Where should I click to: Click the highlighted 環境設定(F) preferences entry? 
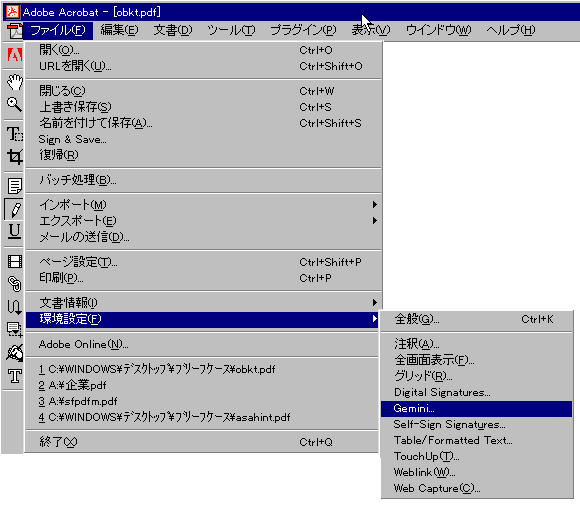tap(203, 319)
